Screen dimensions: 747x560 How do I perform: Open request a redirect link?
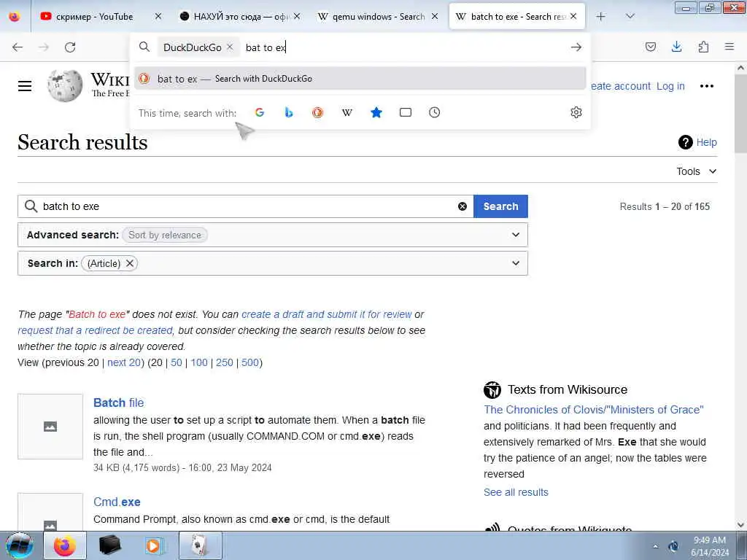tap(96, 330)
